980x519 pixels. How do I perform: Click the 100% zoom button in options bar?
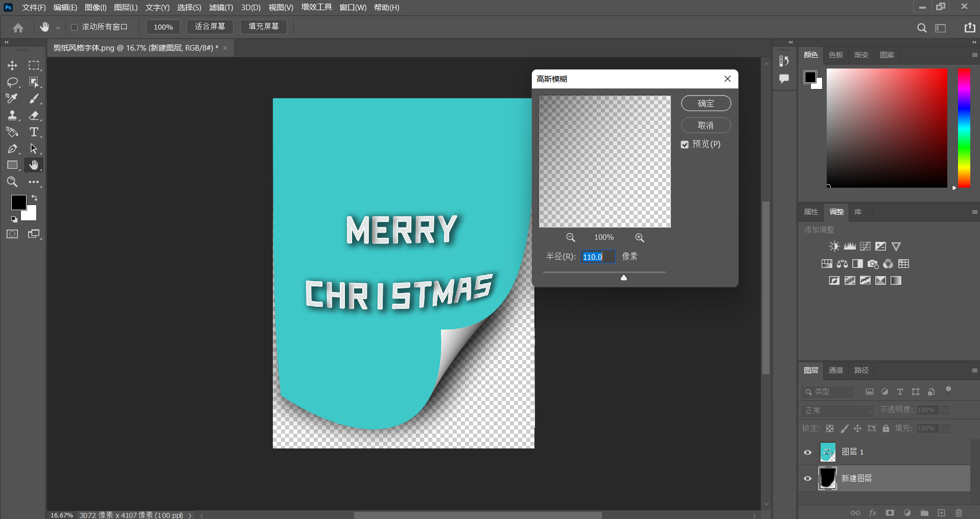(164, 27)
